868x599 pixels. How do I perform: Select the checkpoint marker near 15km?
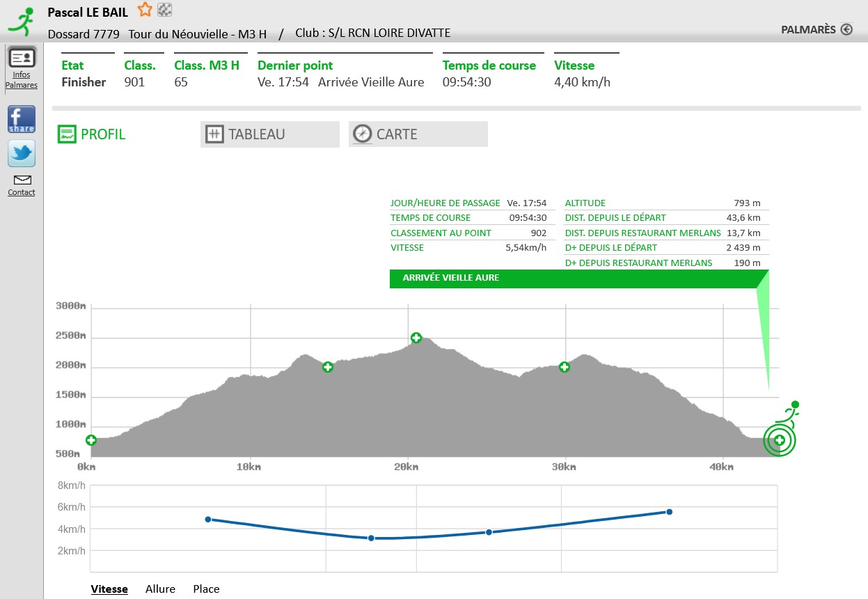(x=327, y=367)
